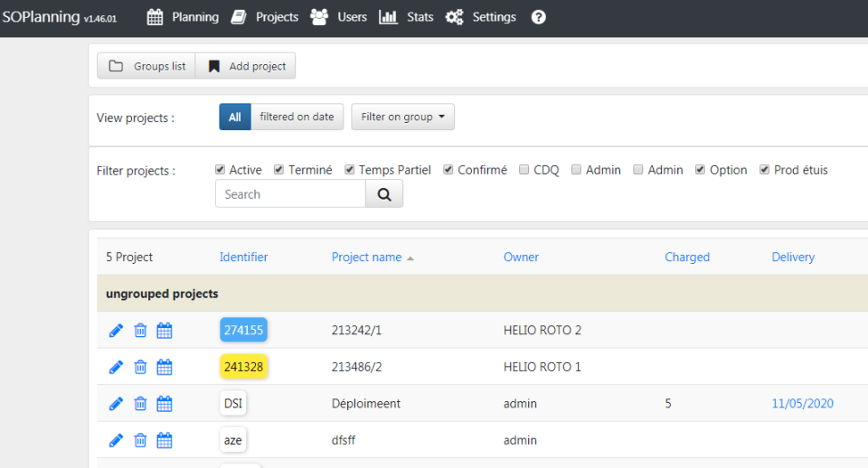The image size is (868, 468).
Task: Open the calendar icon for DSI project
Action: 165,404
